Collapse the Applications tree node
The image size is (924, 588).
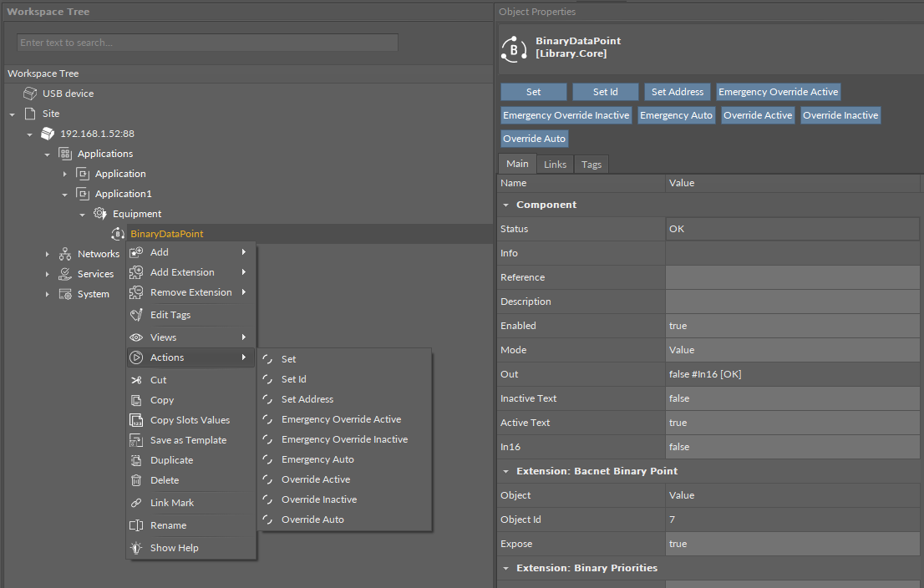tap(48, 155)
